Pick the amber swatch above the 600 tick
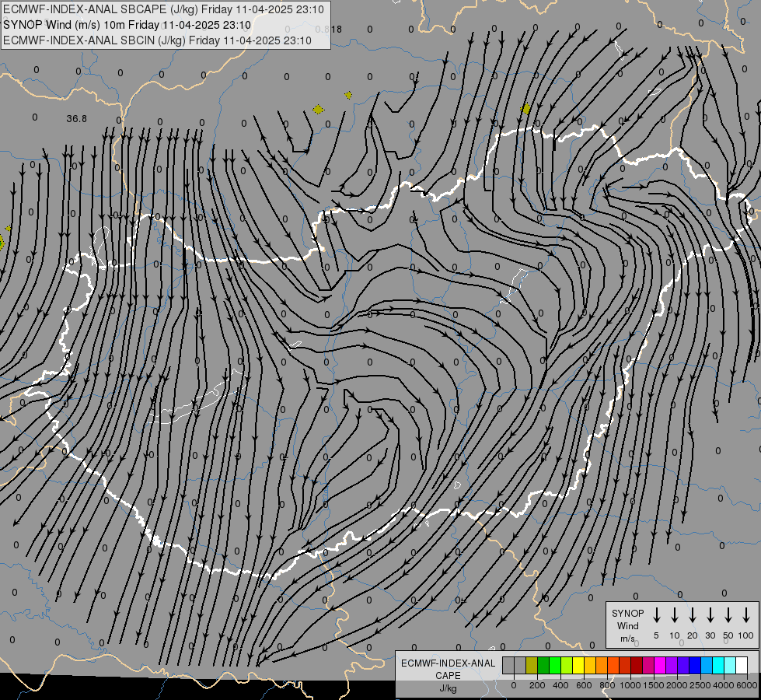Viewport: 761px width, 700px height. [590, 665]
